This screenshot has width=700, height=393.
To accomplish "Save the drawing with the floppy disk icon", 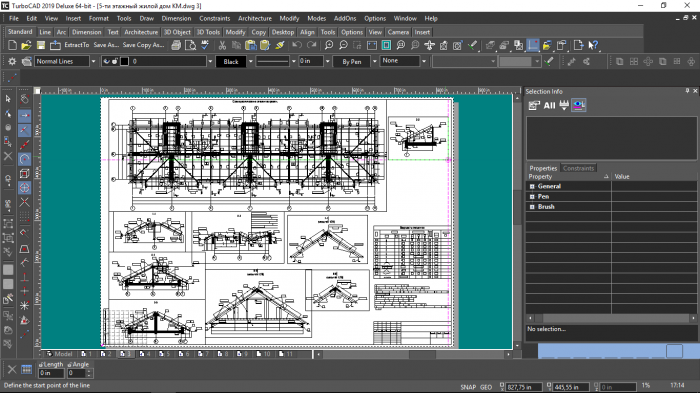I will click(x=41, y=45).
